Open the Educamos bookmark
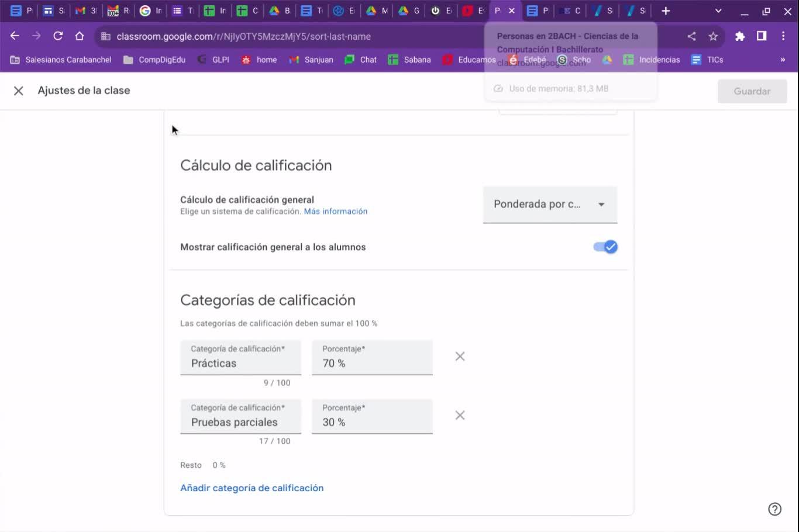799x532 pixels. pyautogui.click(x=469, y=60)
